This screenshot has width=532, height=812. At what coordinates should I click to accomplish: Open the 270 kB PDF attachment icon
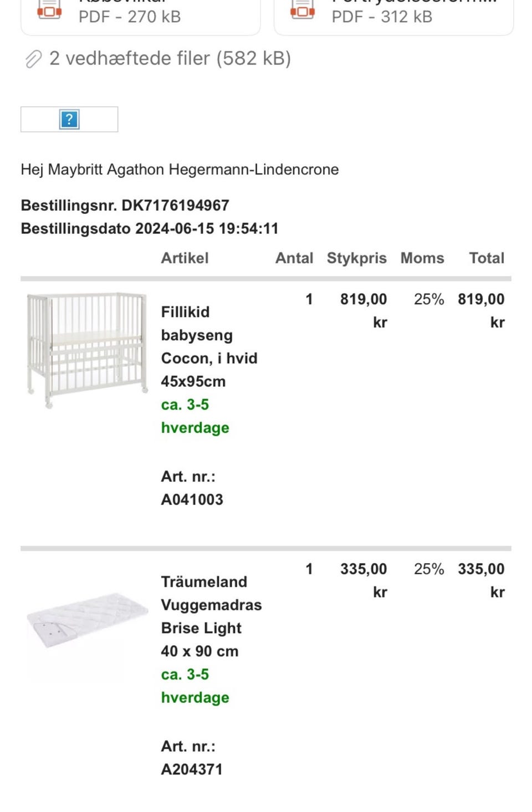click(x=49, y=10)
